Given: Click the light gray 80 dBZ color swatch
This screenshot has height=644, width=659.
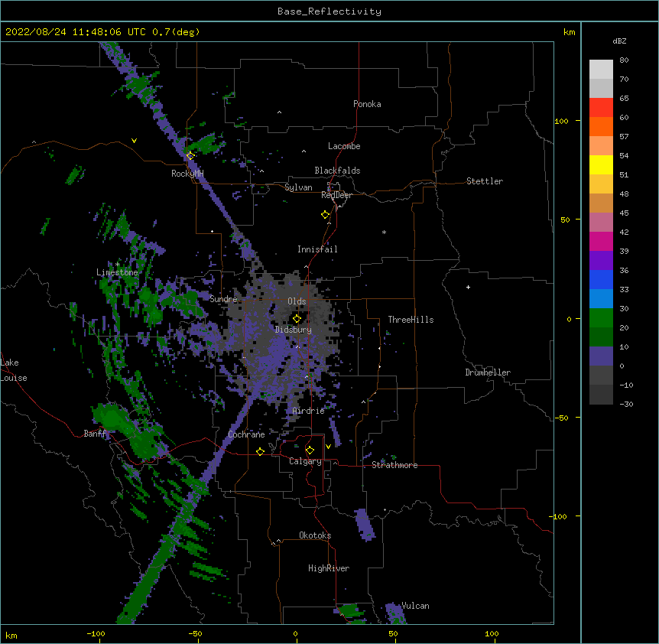Looking at the screenshot, I should (601, 69).
